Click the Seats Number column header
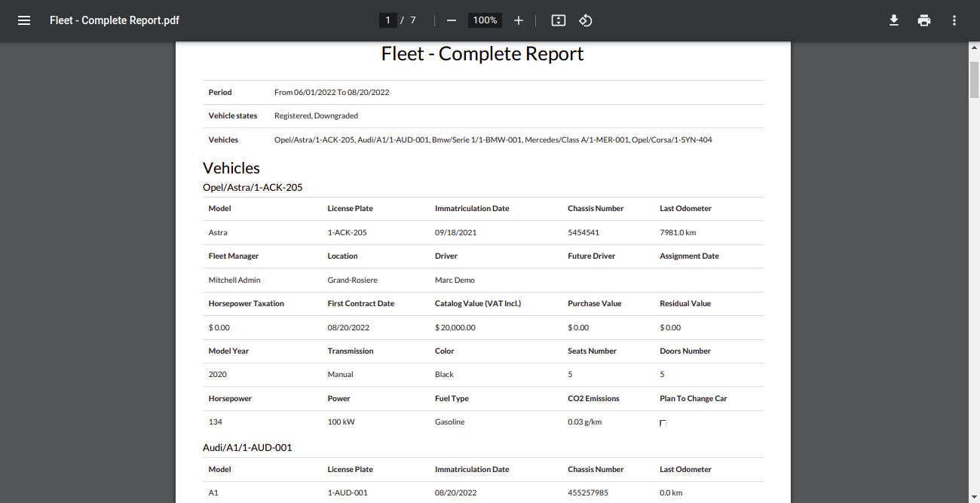 pos(593,351)
